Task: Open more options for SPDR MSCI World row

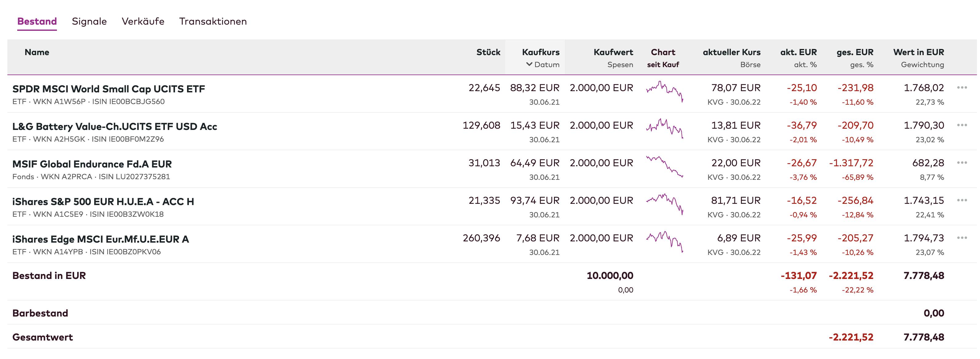Action: click(x=962, y=87)
